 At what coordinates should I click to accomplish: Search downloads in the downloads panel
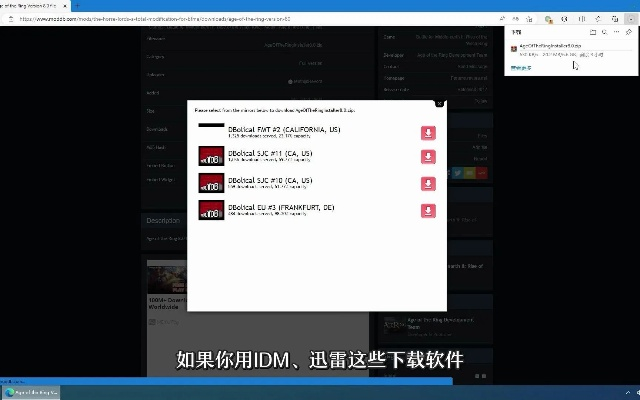click(x=604, y=32)
